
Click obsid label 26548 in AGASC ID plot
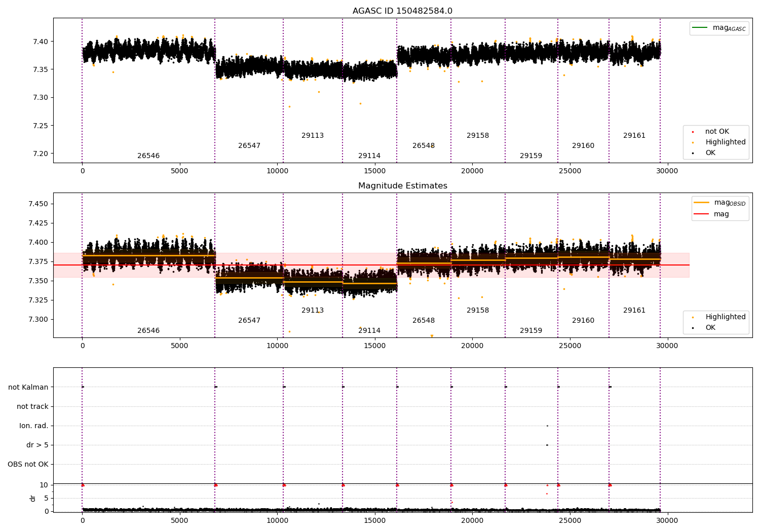coord(424,146)
